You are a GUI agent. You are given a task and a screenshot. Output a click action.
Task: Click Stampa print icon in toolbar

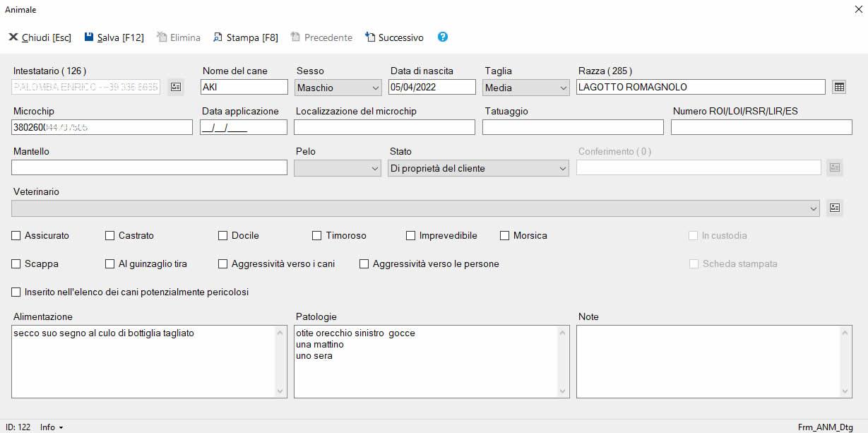tap(218, 37)
